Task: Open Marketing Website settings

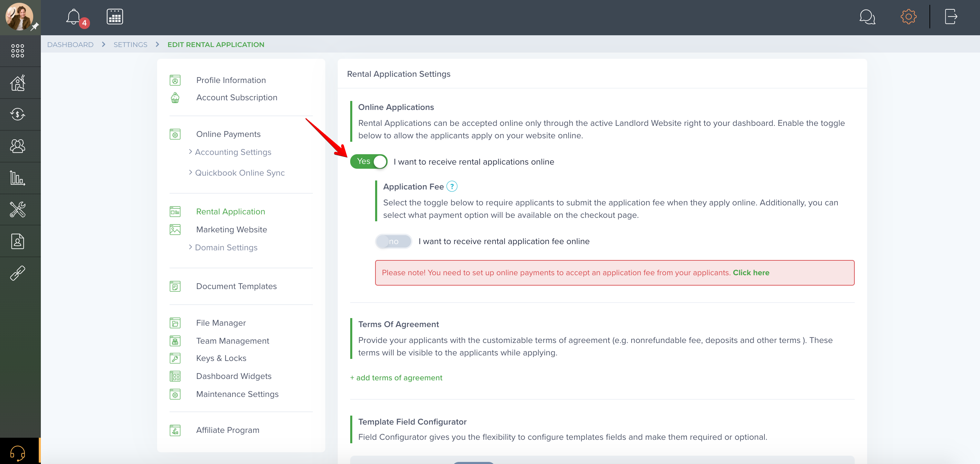Action: (x=232, y=230)
